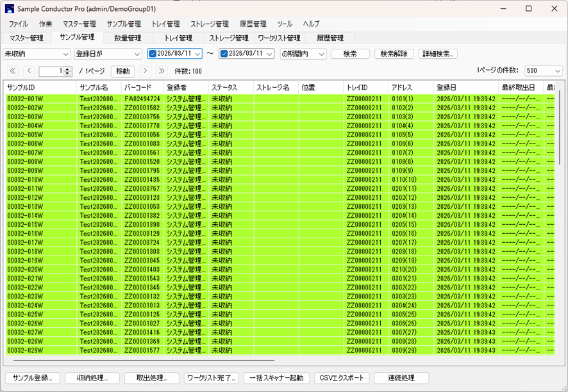Switch to the 数量管理 tab
The width and height of the screenshot is (568, 392).
(x=128, y=38)
